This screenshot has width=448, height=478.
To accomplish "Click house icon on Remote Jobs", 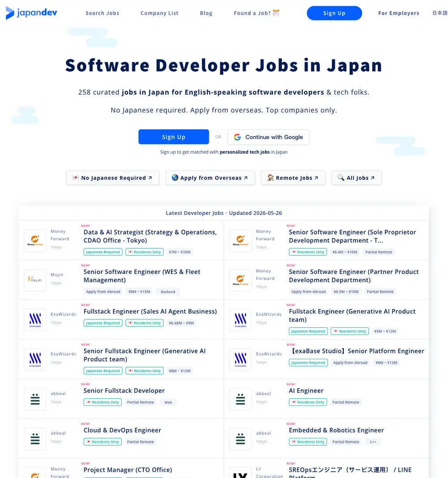I will click(x=271, y=178).
